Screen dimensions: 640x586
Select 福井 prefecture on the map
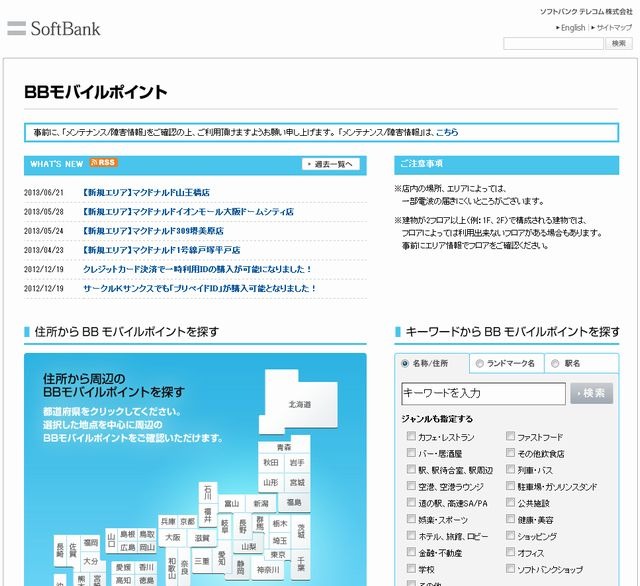[208, 515]
